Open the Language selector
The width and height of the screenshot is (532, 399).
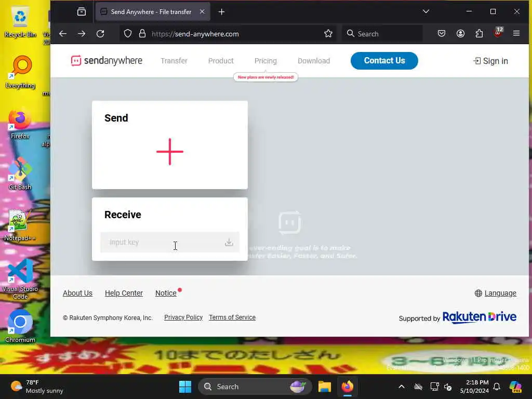[496, 293]
